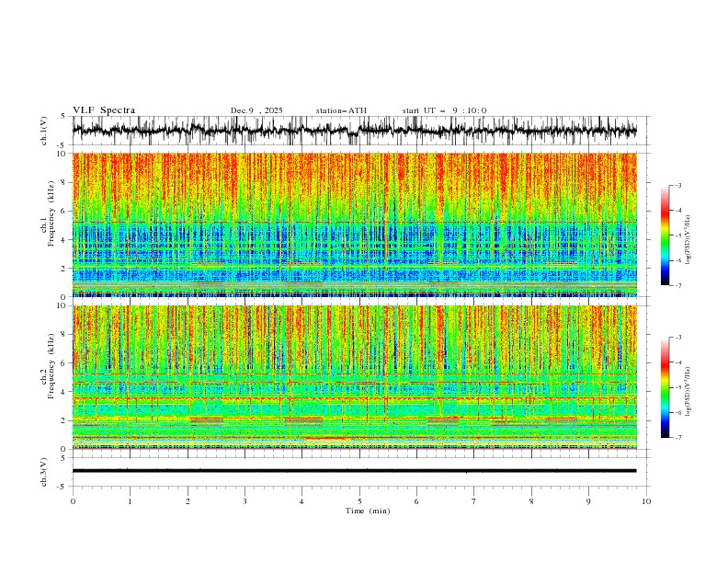Click the "8" kHz tick of ch.2 spectrogram

65,335
